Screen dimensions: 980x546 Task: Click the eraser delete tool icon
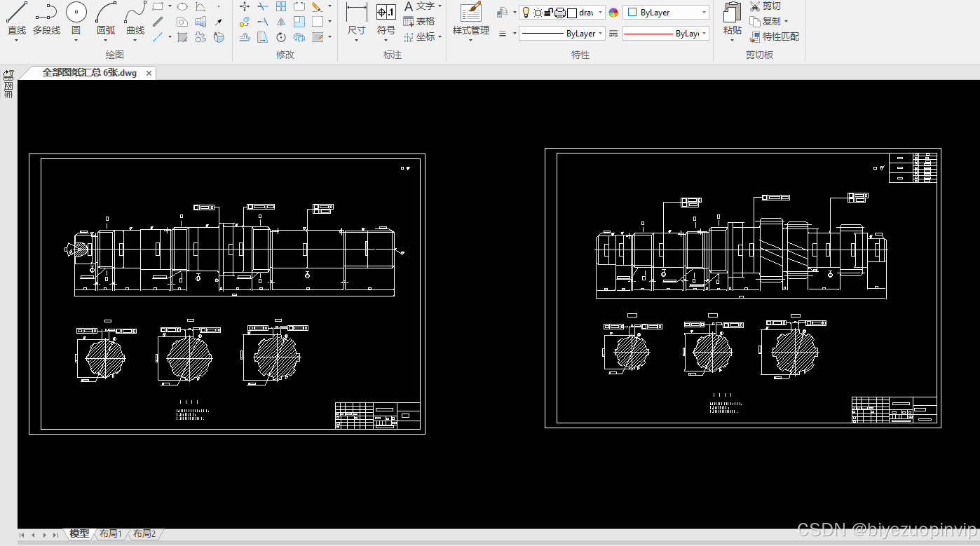point(317,6)
